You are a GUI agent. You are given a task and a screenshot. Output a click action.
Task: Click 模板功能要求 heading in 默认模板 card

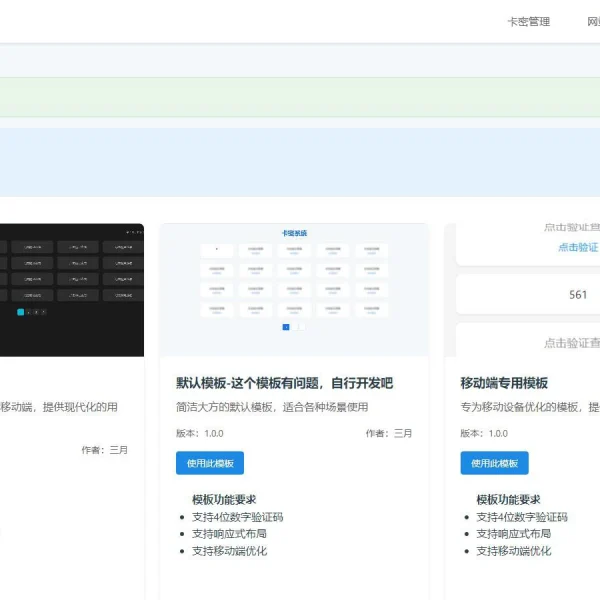(224, 500)
